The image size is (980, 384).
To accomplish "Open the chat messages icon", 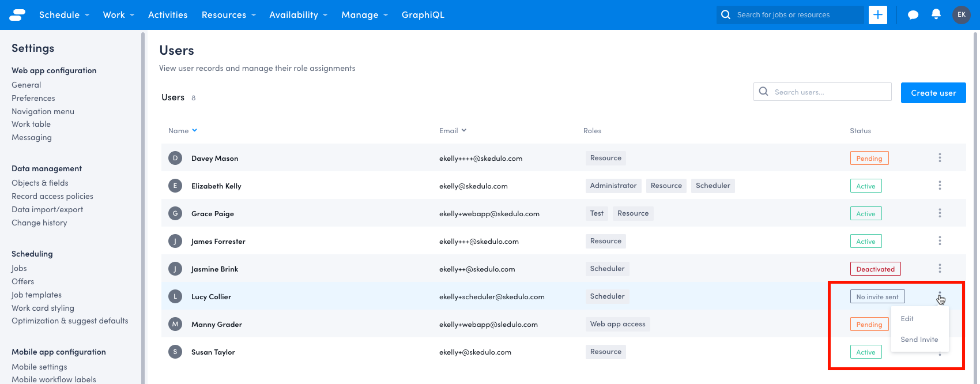I will 913,15.
